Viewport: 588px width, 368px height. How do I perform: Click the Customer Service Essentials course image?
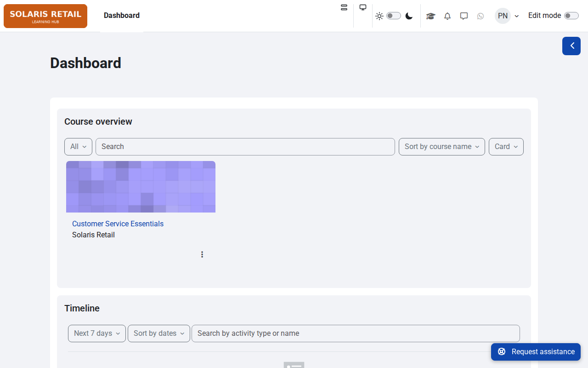coord(141,187)
